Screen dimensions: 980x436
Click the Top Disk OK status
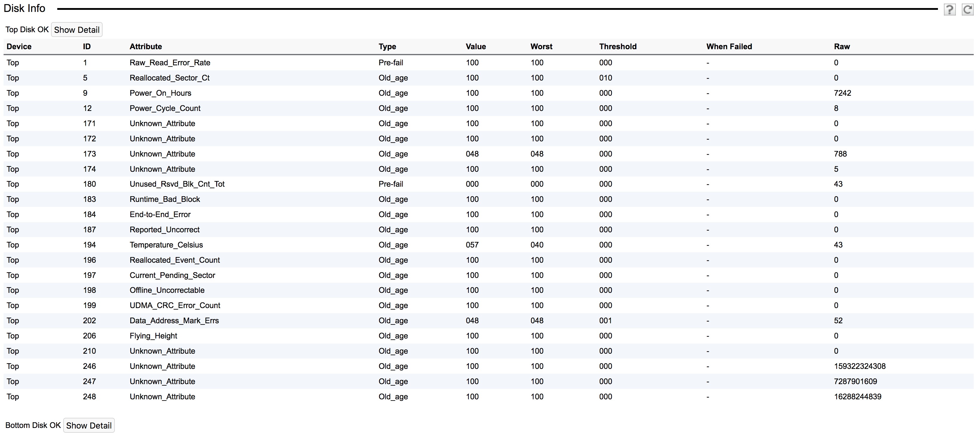pos(27,30)
